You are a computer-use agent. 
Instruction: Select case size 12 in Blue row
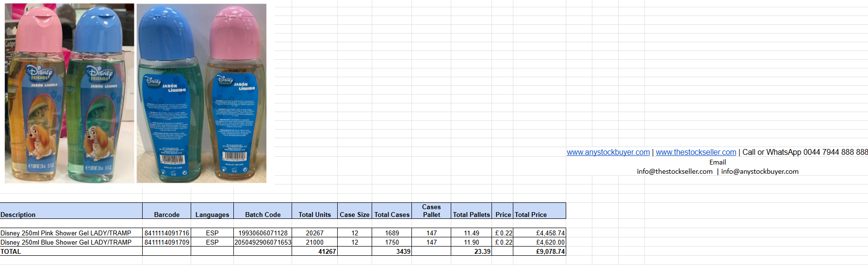pos(355,242)
